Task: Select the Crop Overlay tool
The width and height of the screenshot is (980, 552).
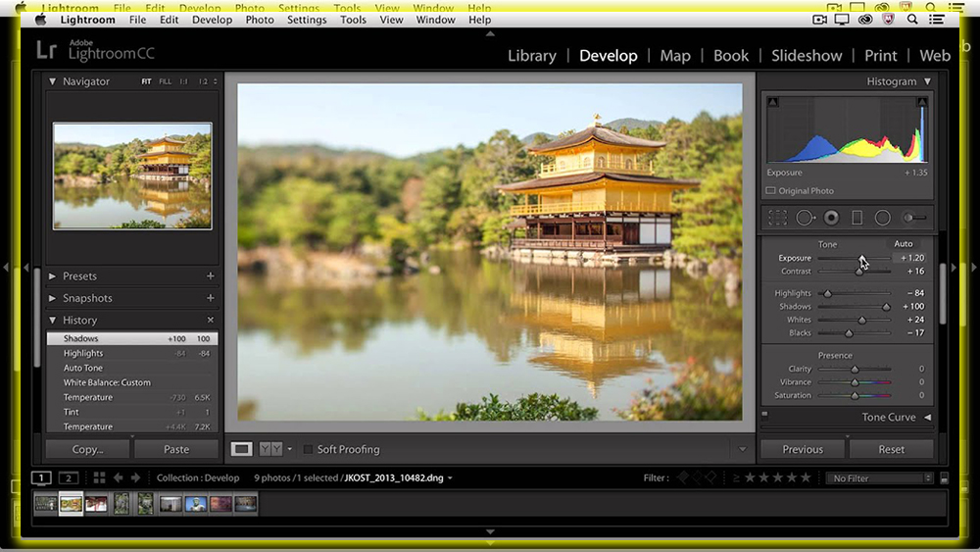Action: click(x=778, y=218)
